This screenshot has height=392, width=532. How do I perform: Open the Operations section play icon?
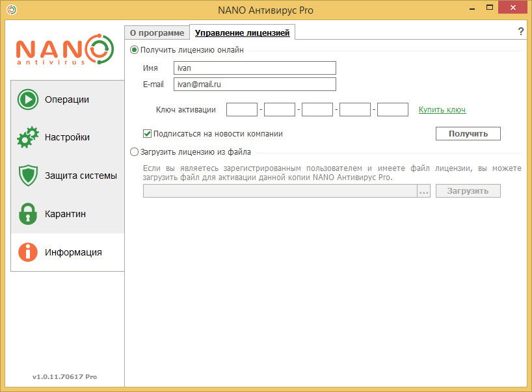click(28, 99)
